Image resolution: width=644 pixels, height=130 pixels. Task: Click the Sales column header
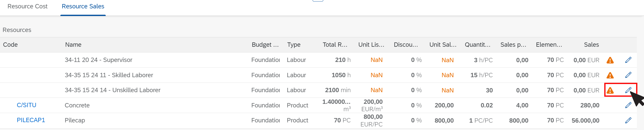click(591, 45)
